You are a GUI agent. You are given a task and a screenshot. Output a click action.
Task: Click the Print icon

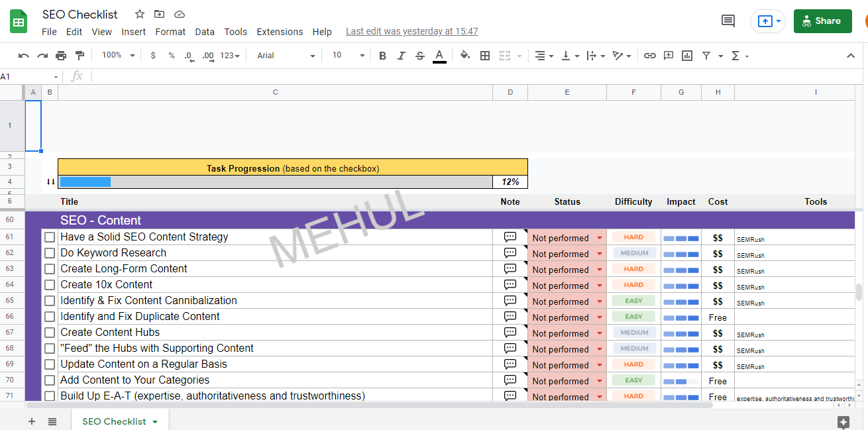[x=61, y=56]
